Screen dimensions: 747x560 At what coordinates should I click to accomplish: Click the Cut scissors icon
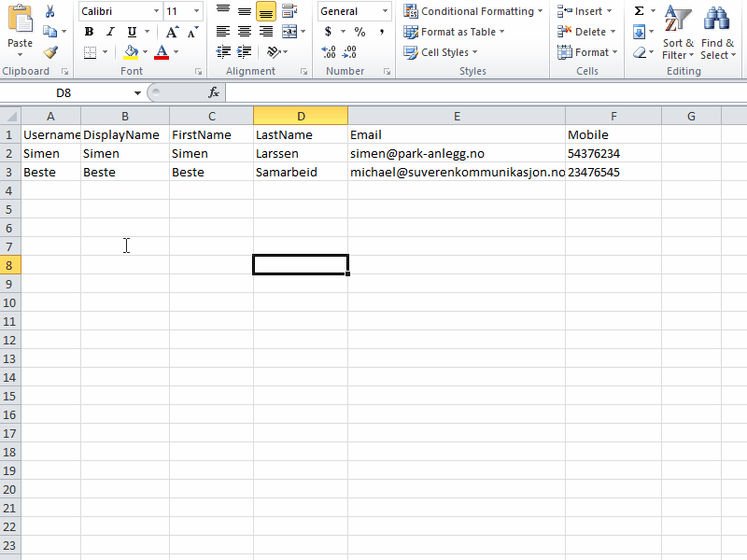tap(50, 11)
